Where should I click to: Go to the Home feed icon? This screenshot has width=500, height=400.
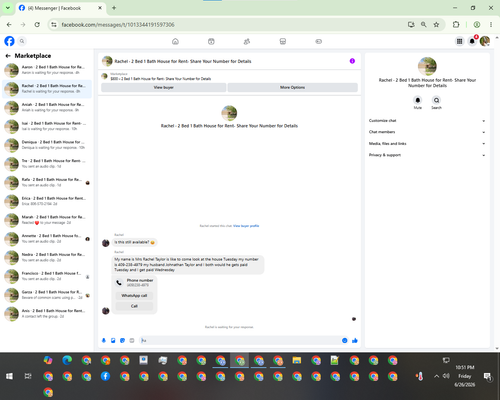click(175, 41)
